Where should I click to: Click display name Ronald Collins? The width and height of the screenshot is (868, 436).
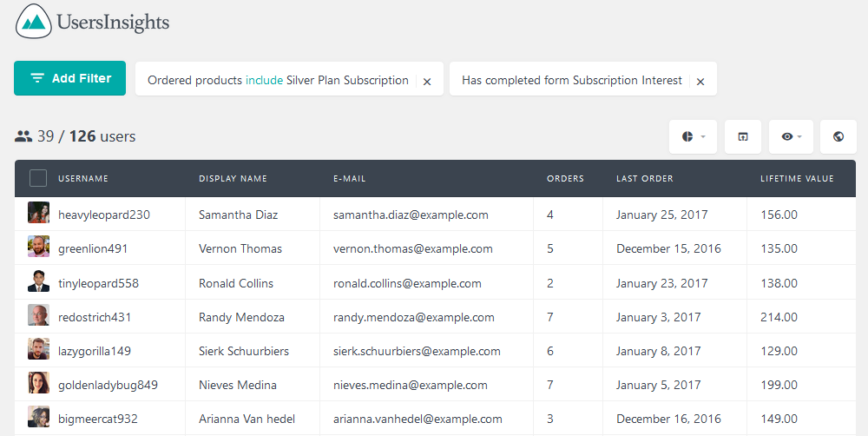(x=236, y=283)
